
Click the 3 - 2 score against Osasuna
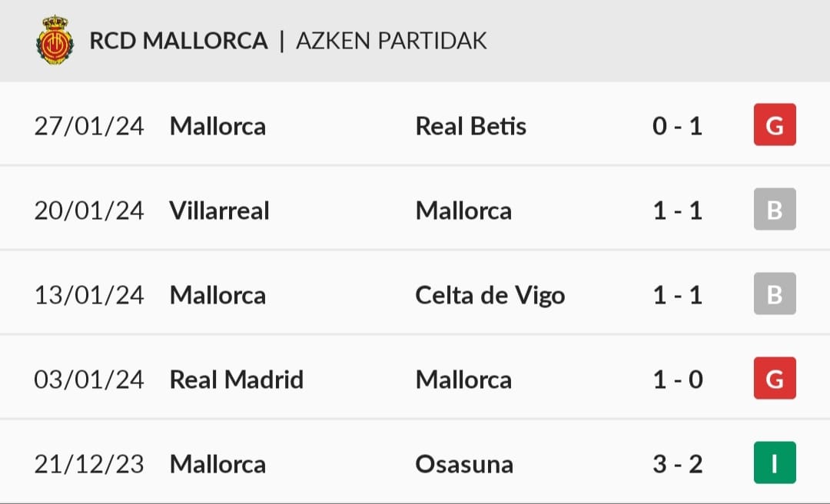tap(678, 464)
